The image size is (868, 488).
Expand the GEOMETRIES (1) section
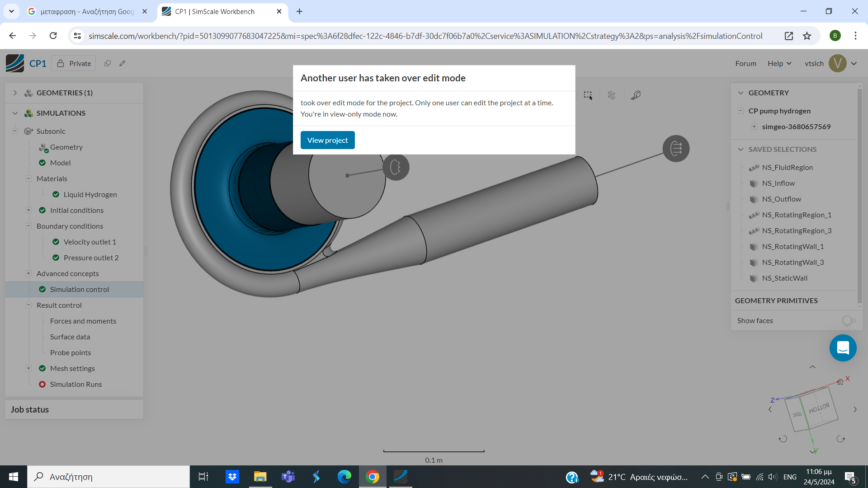(15, 93)
